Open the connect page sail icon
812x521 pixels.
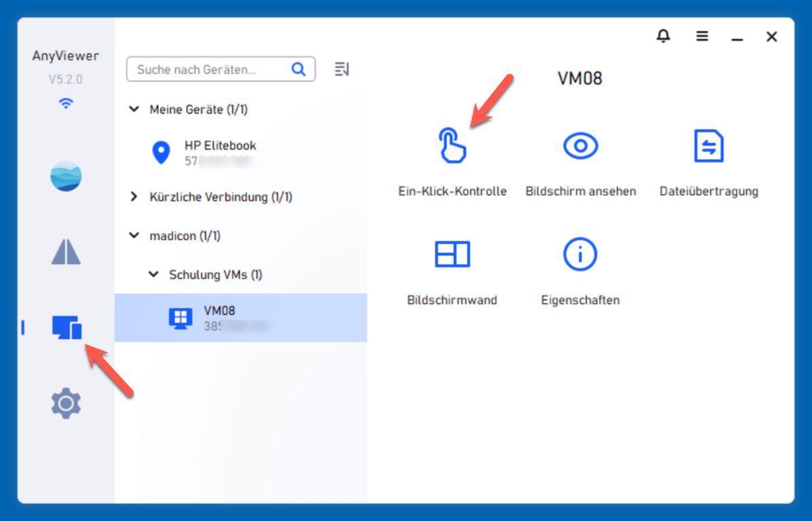click(x=66, y=252)
